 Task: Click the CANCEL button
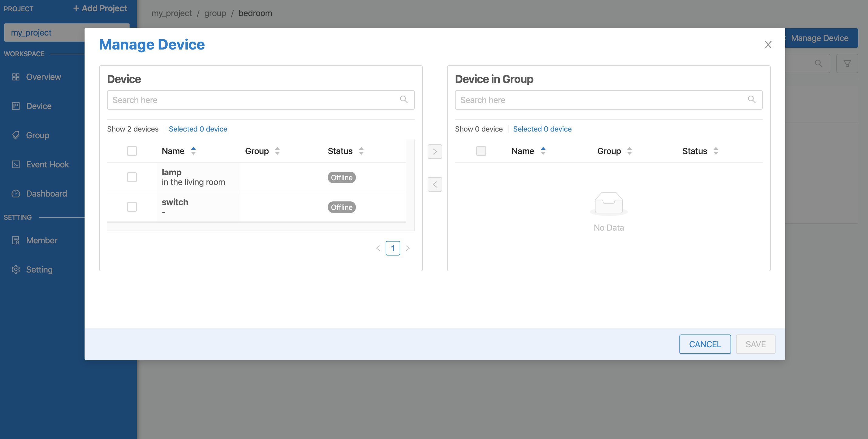point(705,344)
